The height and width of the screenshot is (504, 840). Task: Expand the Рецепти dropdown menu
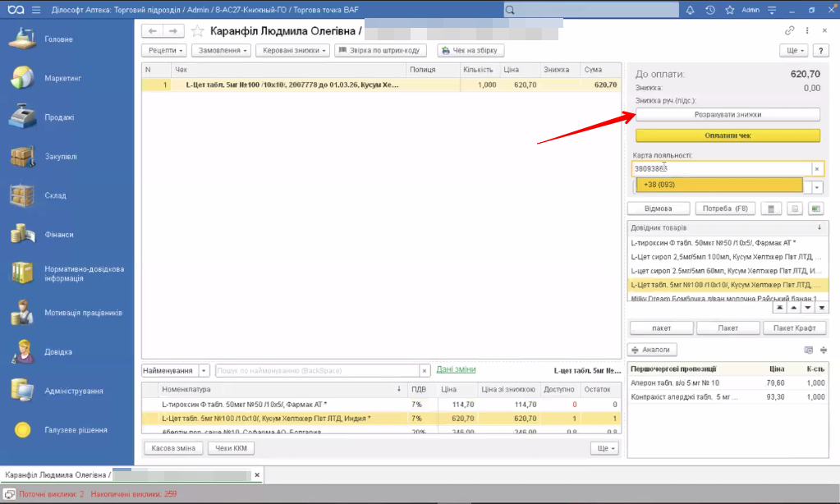click(164, 50)
